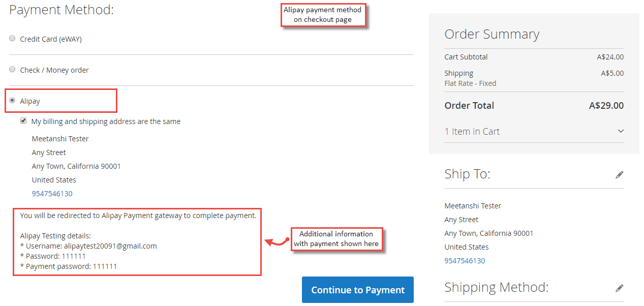Click the Payment Method heading

pyautogui.click(x=62, y=9)
